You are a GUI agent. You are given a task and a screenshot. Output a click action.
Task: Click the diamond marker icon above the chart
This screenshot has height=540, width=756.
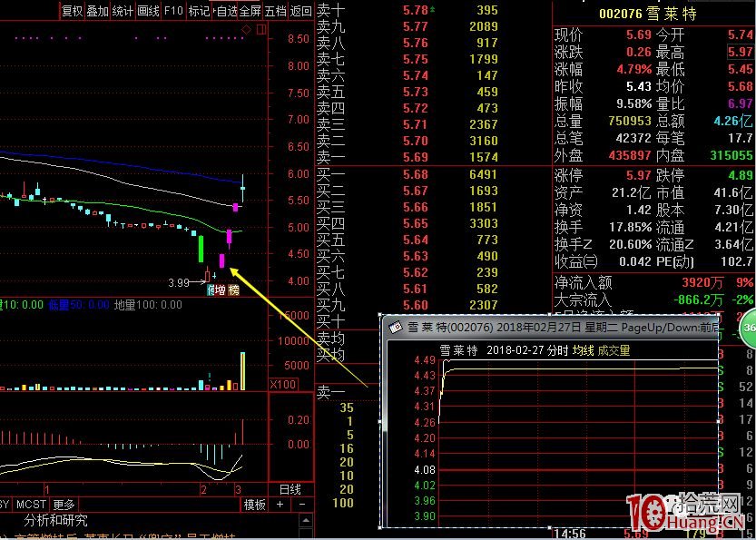click(246, 30)
